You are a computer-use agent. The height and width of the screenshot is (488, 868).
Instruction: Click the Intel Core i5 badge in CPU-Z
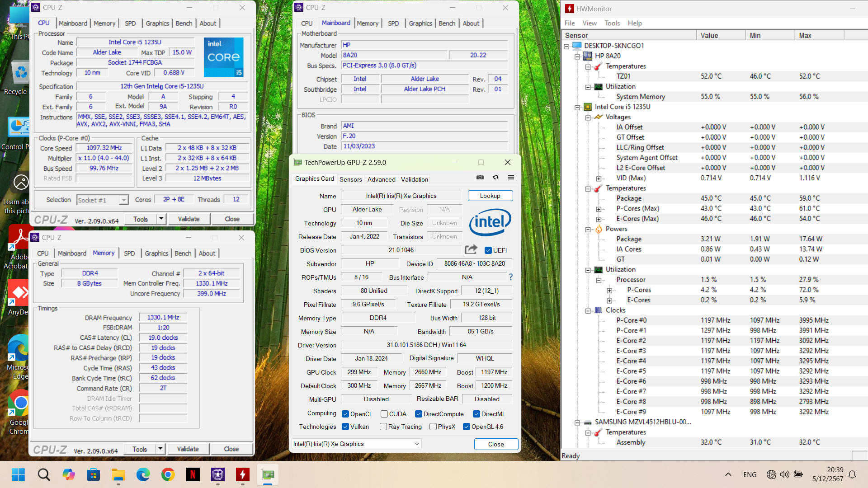(x=224, y=57)
